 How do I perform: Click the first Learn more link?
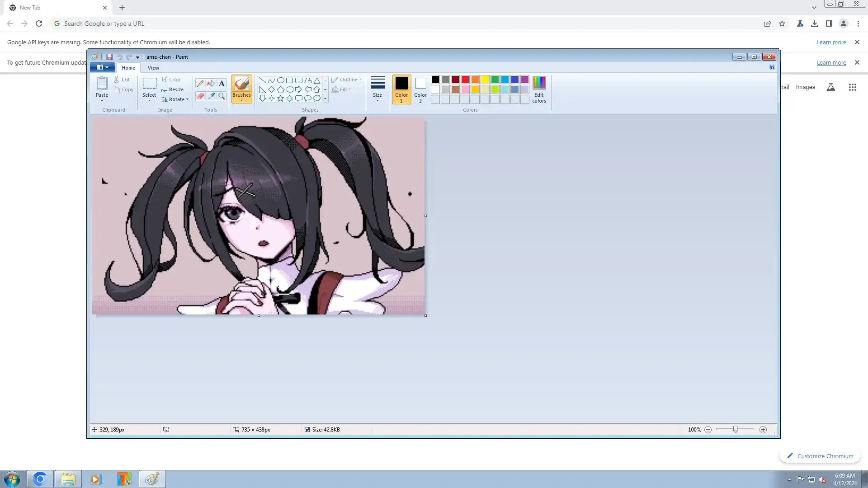pos(831,42)
